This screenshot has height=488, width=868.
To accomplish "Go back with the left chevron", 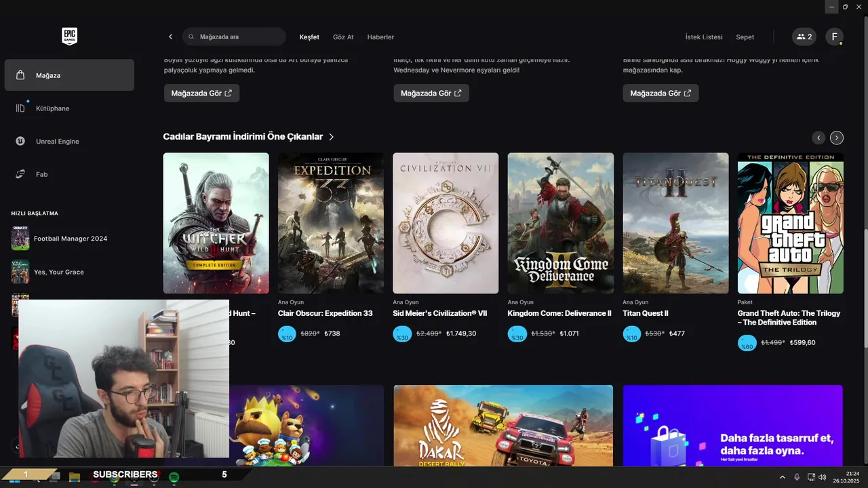I will click(170, 37).
